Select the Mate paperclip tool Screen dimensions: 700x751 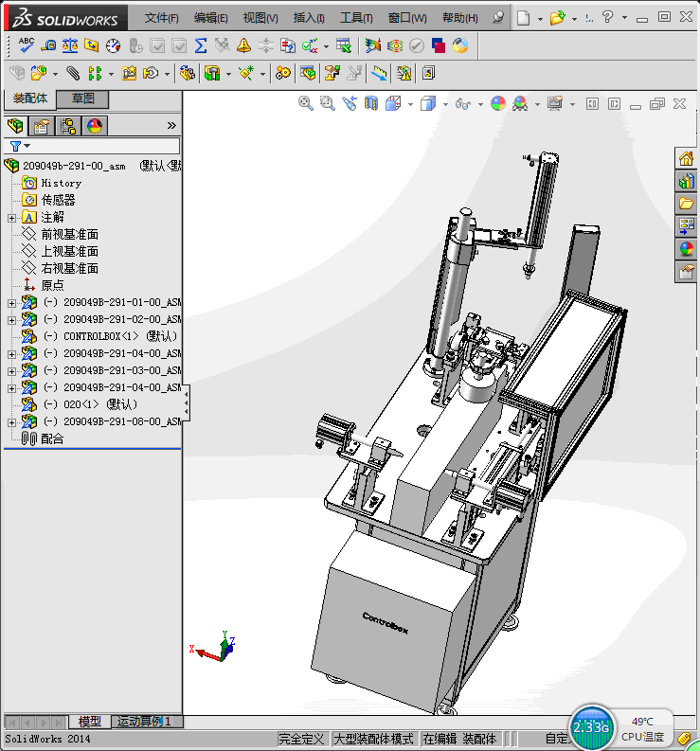tap(73, 73)
